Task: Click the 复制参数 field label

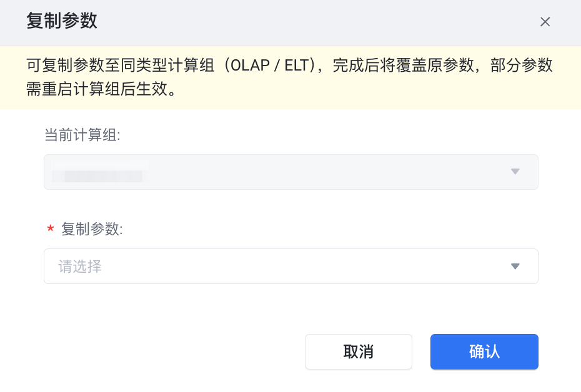Action: click(x=92, y=229)
